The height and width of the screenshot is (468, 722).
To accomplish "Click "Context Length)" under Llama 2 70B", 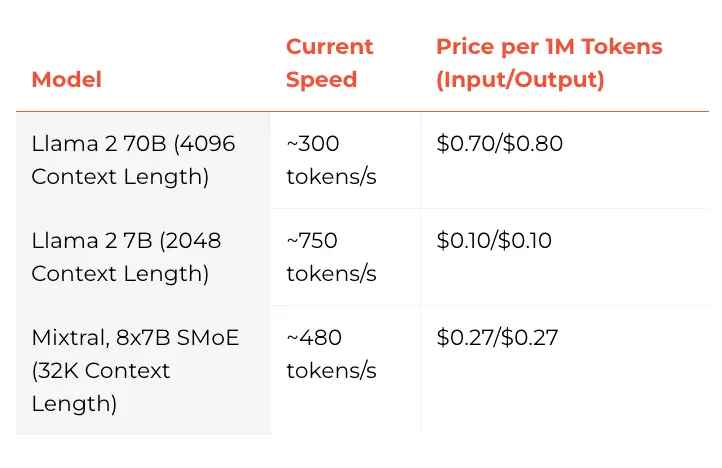I will point(120,178).
